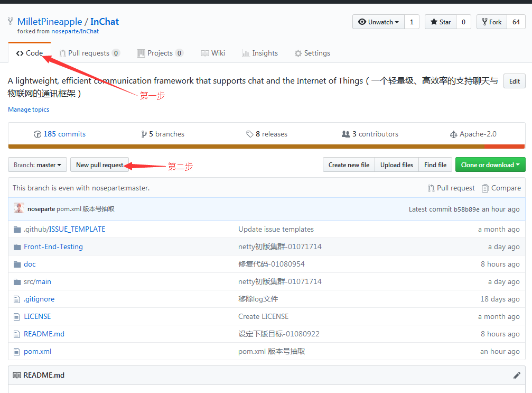Open the Wiki tab
The height and width of the screenshot is (393, 532).
(213, 53)
